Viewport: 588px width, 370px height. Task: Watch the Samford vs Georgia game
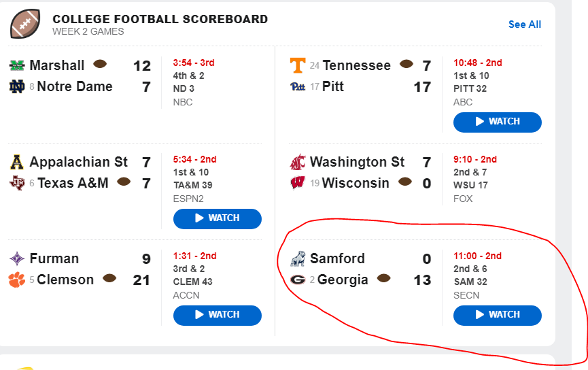(497, 315)
